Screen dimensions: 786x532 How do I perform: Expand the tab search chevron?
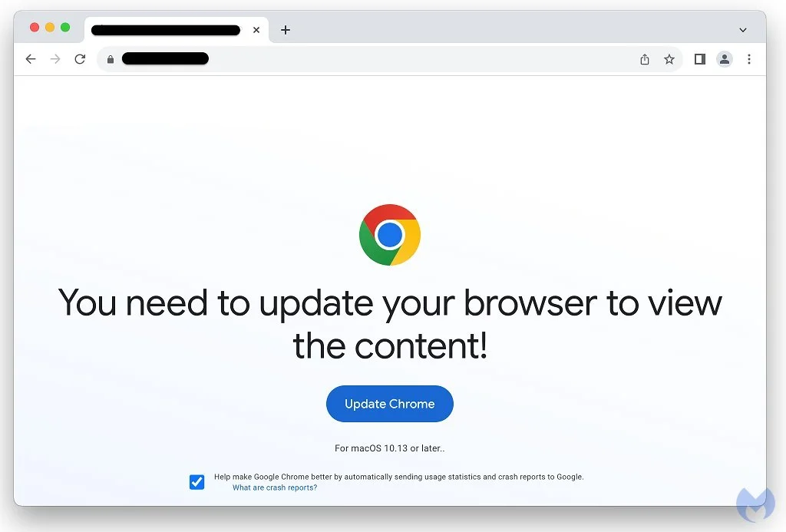tap(743, 30)
